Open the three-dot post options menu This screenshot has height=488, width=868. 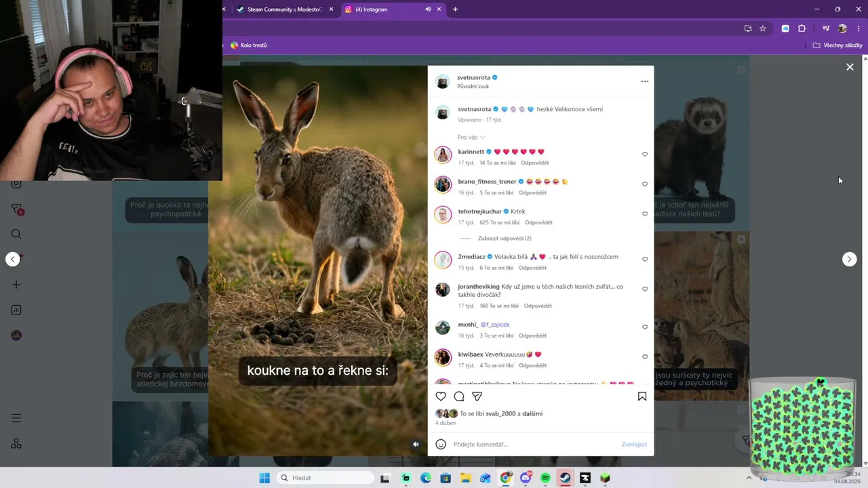[645, 81]
